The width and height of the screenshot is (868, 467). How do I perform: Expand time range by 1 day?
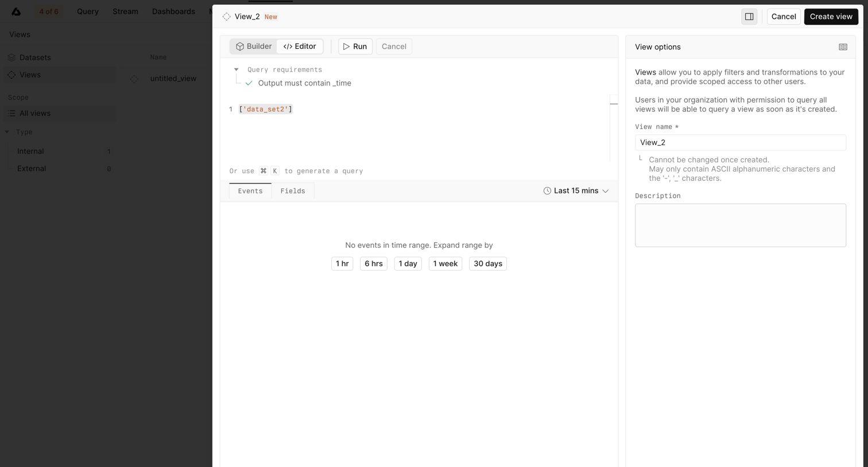408,264
